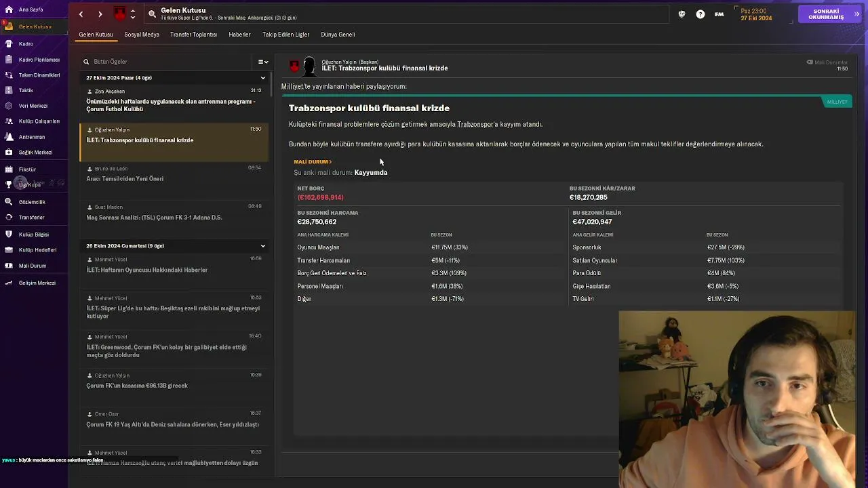The image size is (868, 488).
Task: Open Hamza Hamzaoğlu utanç verici message
Action: click(174, 460)
